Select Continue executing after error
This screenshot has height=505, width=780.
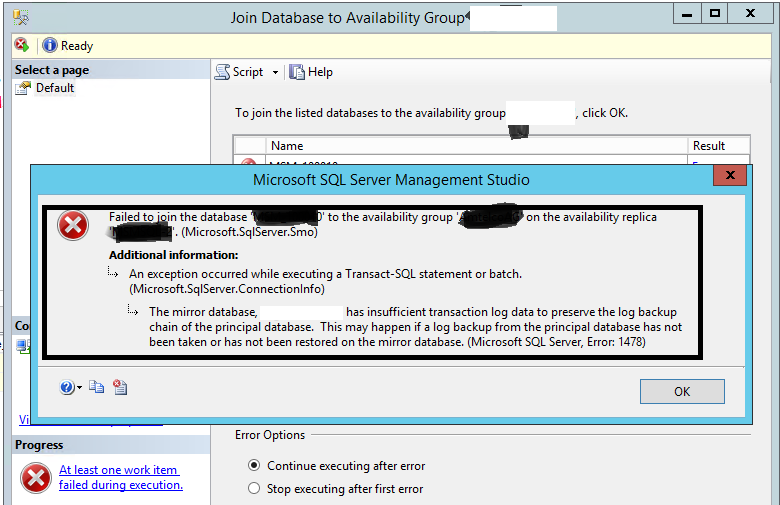click(x=337, y=466)
